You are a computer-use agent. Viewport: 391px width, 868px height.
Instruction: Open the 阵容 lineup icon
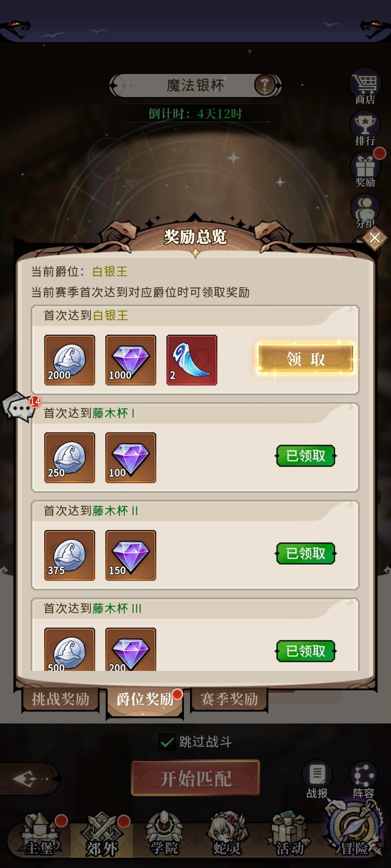363,780
